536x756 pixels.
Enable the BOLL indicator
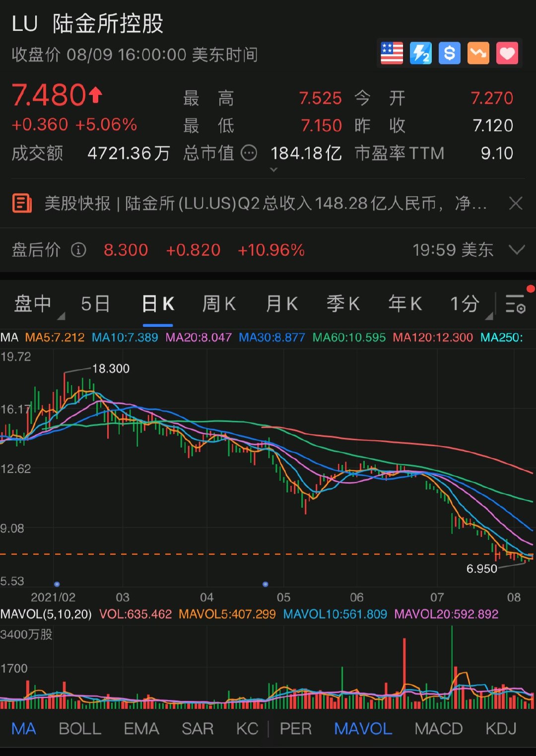[80, 729]
